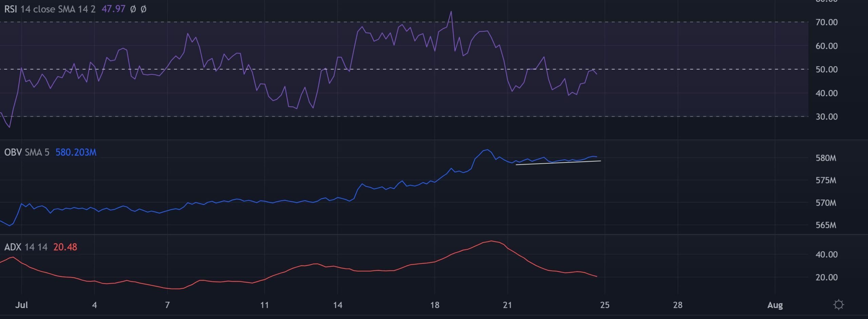Click the OBV value 580.203M
Image resolution: width=868 pixels, height=319 pixels.
tap(76, 152)
